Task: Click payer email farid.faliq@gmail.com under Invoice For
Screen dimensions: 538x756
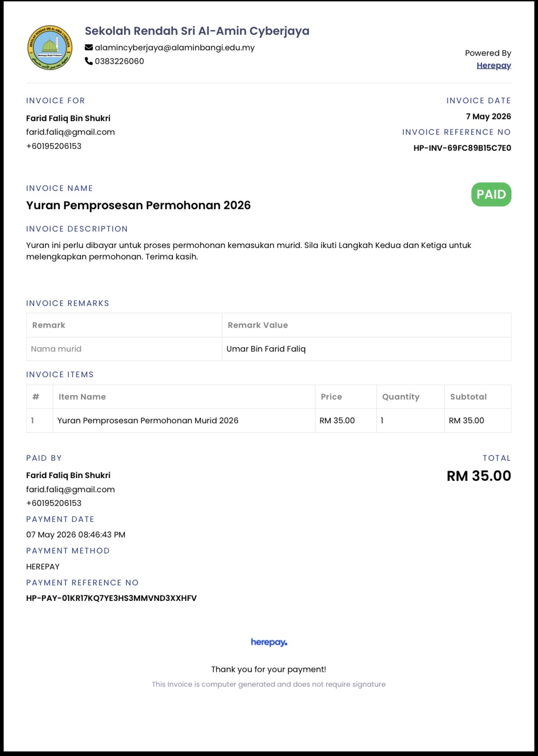Action: coord(70,132)
